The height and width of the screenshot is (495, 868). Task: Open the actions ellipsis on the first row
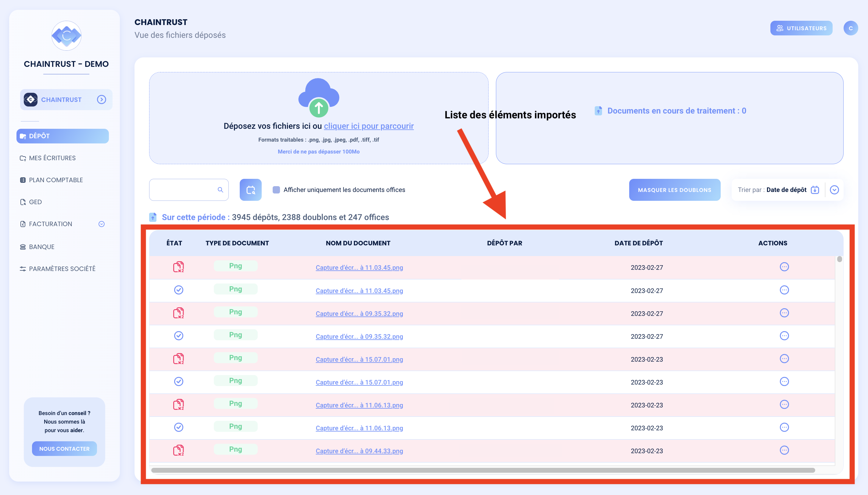[x=784, y=267]
